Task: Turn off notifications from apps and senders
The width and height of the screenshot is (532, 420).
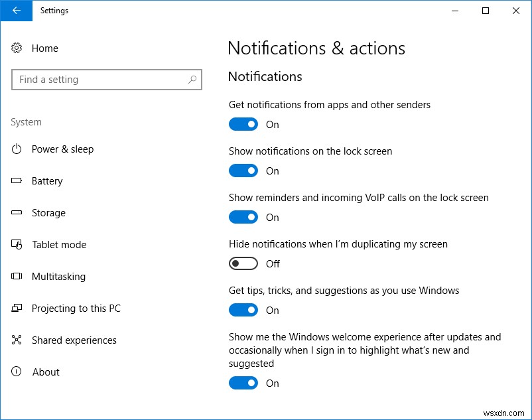Action: 243,124
